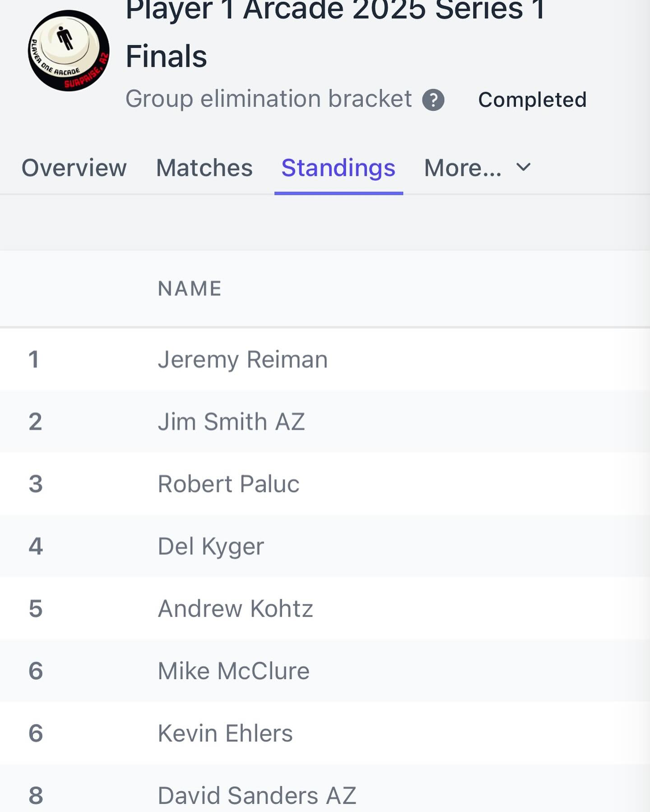Select the Standings tab

[339, 168]
